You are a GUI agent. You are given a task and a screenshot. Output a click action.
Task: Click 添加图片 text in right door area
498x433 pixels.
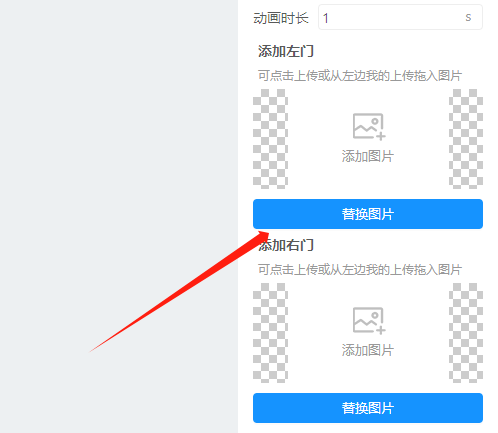(368, 350)
